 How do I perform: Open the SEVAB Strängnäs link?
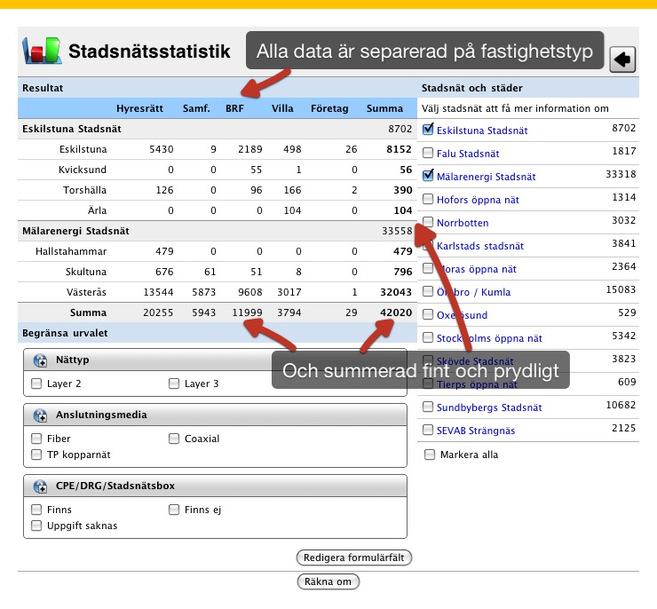coord(476,431)
